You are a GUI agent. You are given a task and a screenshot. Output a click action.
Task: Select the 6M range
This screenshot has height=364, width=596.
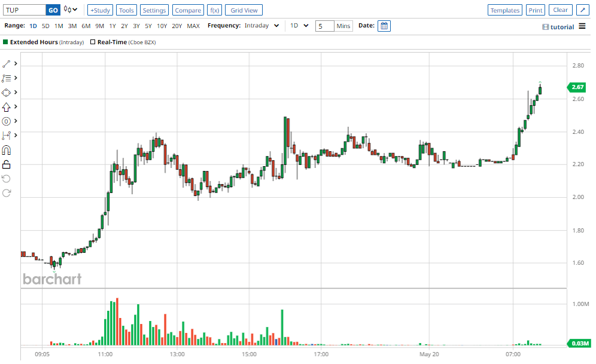pos(86,26)
